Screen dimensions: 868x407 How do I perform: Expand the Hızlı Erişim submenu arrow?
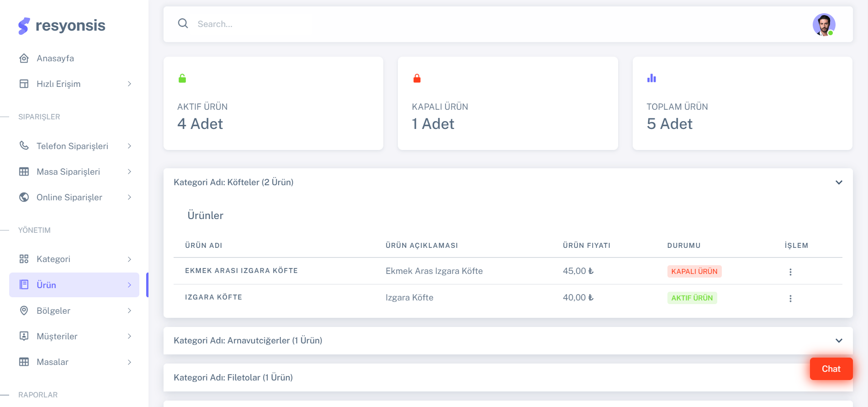pyautogui.click(x=130, y=84)
